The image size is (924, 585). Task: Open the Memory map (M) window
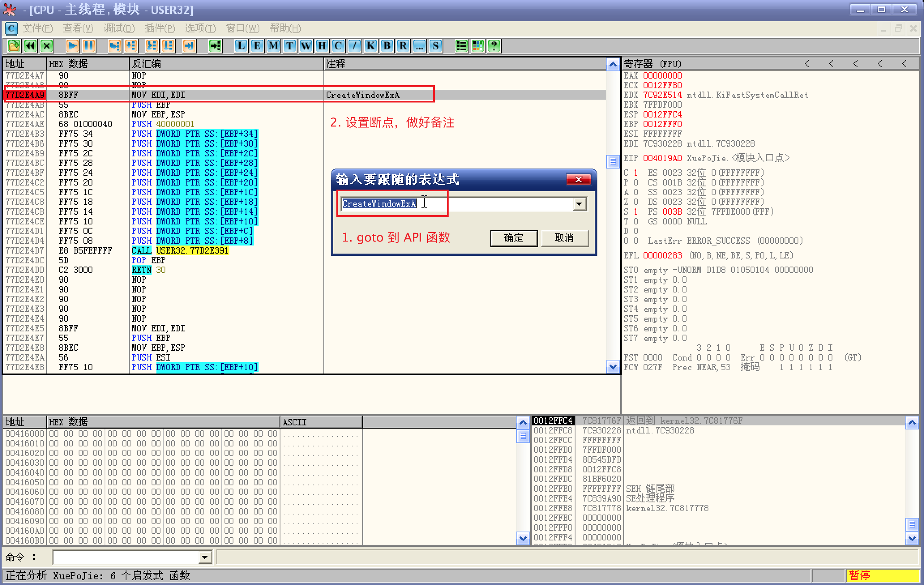click(273, 46)
